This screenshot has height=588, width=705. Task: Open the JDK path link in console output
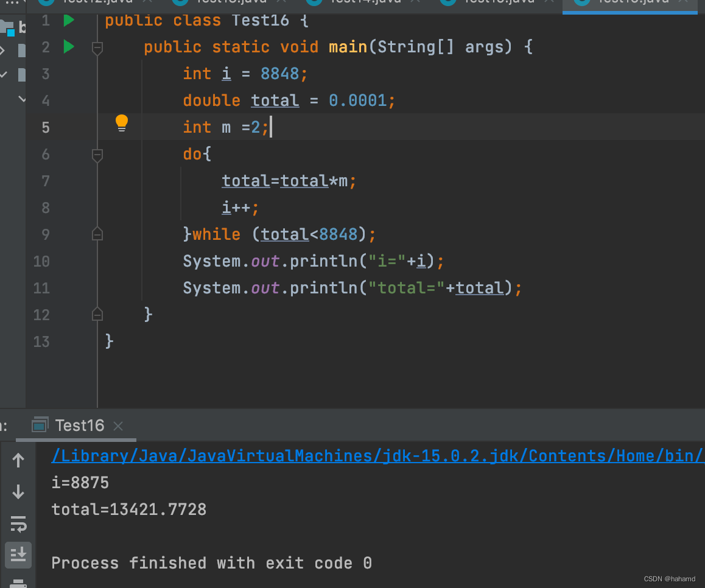click(377, 456)
